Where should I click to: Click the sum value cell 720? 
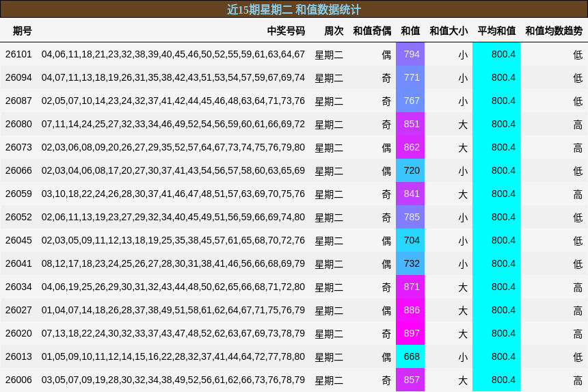pos(410,170)
